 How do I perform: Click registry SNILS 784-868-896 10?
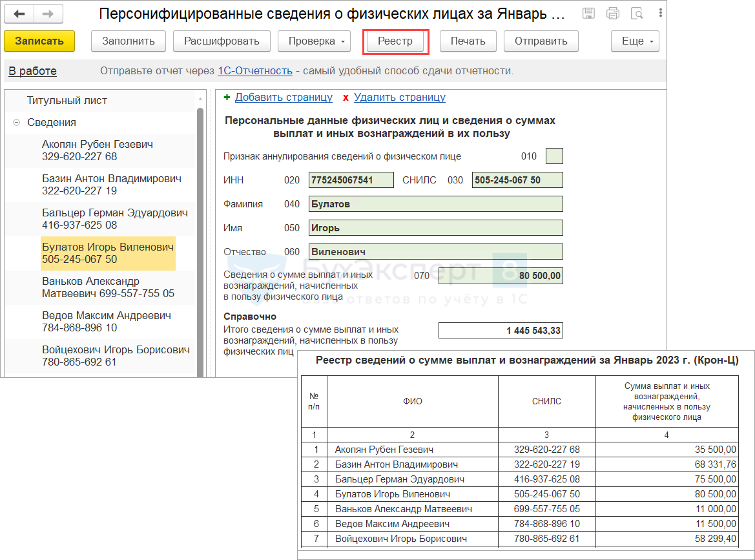[547, 524]
